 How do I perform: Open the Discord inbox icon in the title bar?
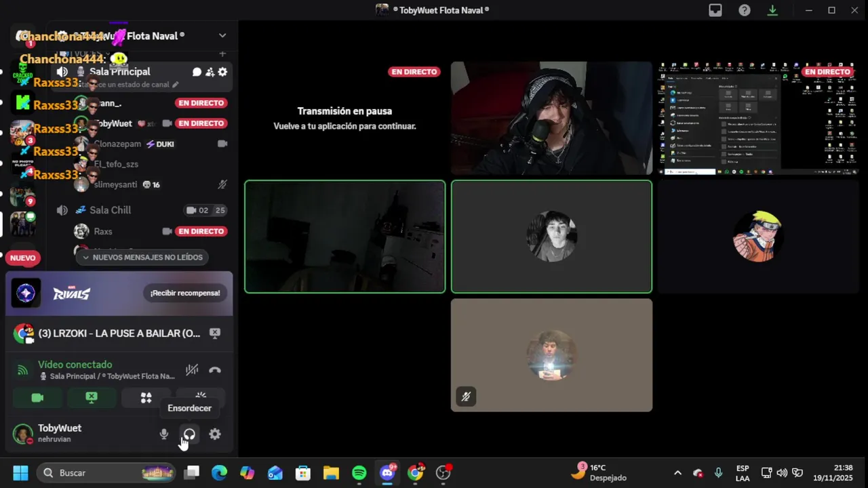(x=715, y=10)
